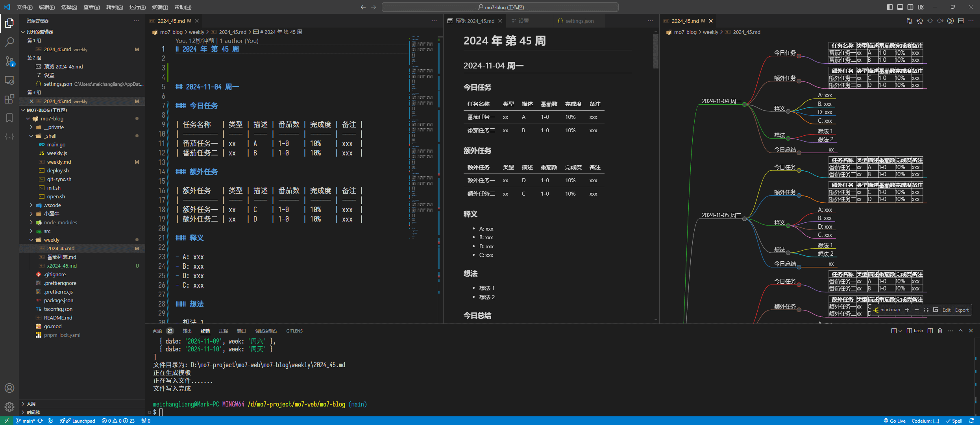980x425 pixels.
Task: Click the main* branch in status bar
Action: tap(26, 421)
